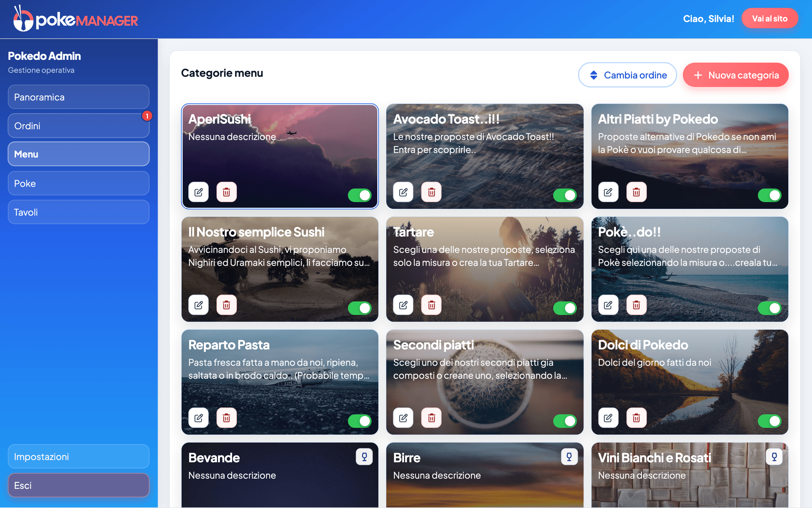Image resolution: width=812 pixels, height=508 pixels.
Task: Click the wine glass icon on Birre
Action: coord(569,457)
